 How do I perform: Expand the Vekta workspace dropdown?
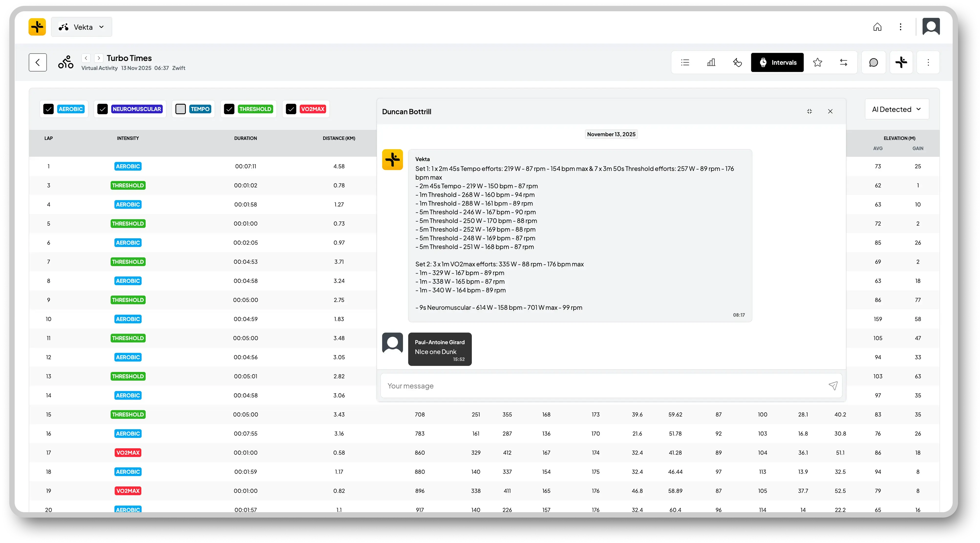pyautogui.click(x=81, y=27)
